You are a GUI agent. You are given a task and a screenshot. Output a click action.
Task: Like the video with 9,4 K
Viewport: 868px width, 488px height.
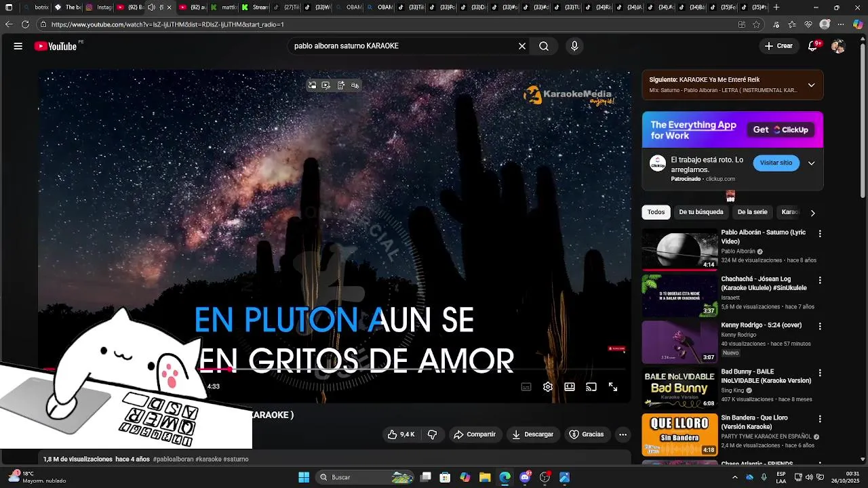click(401, 434)
